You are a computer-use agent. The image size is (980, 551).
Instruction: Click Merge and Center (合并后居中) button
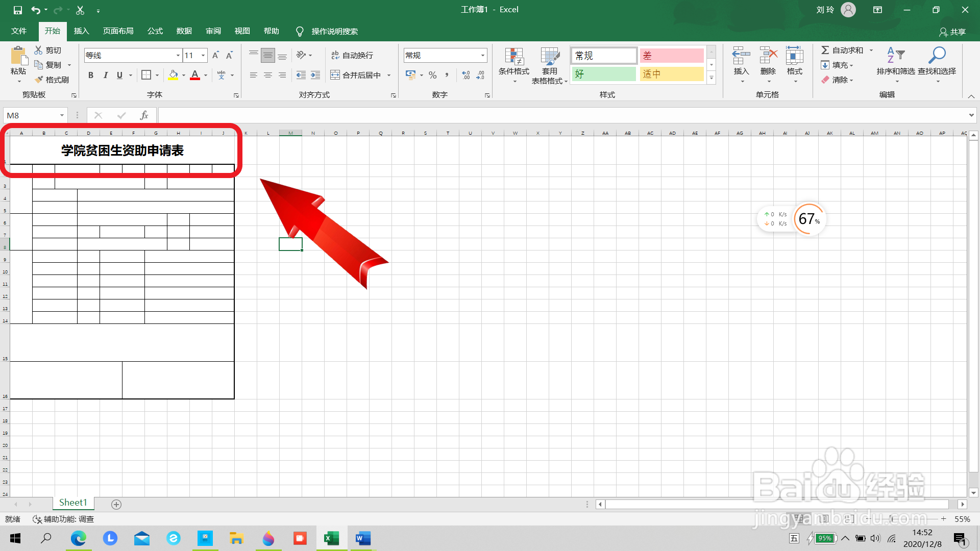[x=356, y=75]
